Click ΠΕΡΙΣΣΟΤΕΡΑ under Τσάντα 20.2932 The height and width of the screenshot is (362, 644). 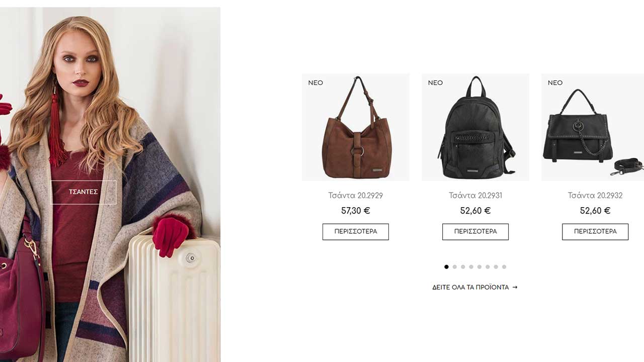595,232
